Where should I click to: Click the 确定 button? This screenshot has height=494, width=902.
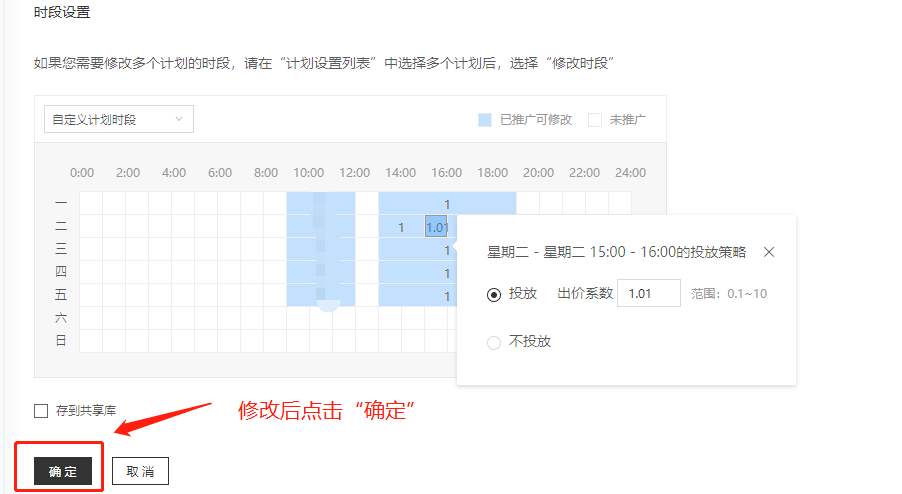tap(63, 472)
